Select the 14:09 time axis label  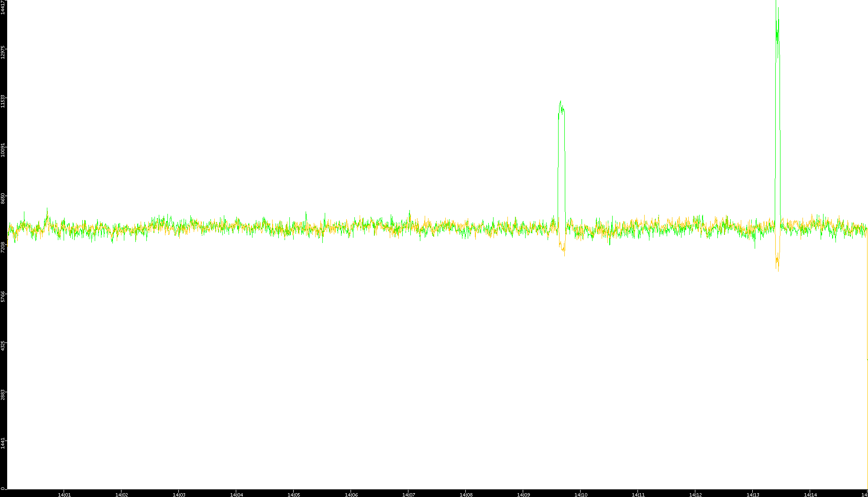pyautogui.click(x=523, y=495)
